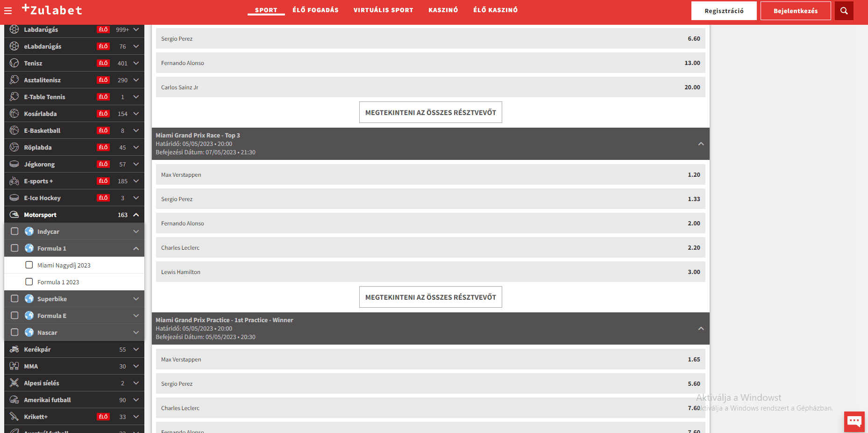Click the Jégkorong puck icon
This screenshot has height=433, width=868.
tap(14, 164)
